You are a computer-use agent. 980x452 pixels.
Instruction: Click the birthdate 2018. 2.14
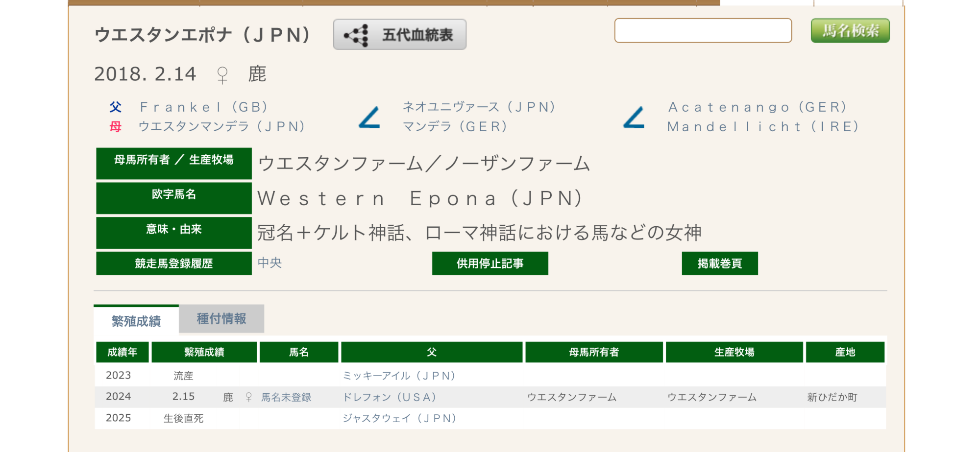[145, 74]
